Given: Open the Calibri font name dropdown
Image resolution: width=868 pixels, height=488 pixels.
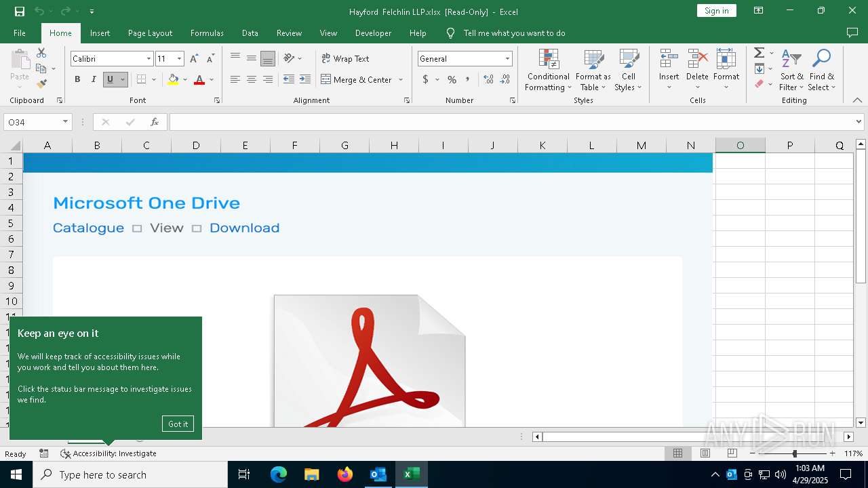Looking at the screenshot, I should (149, 59).
